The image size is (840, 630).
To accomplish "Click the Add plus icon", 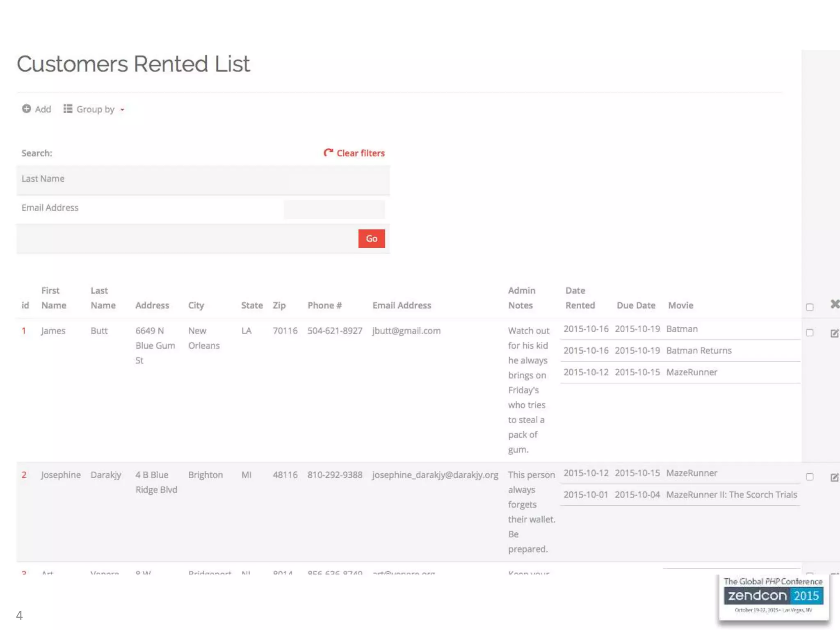I will pyautogui.click(x=26, y=109).
